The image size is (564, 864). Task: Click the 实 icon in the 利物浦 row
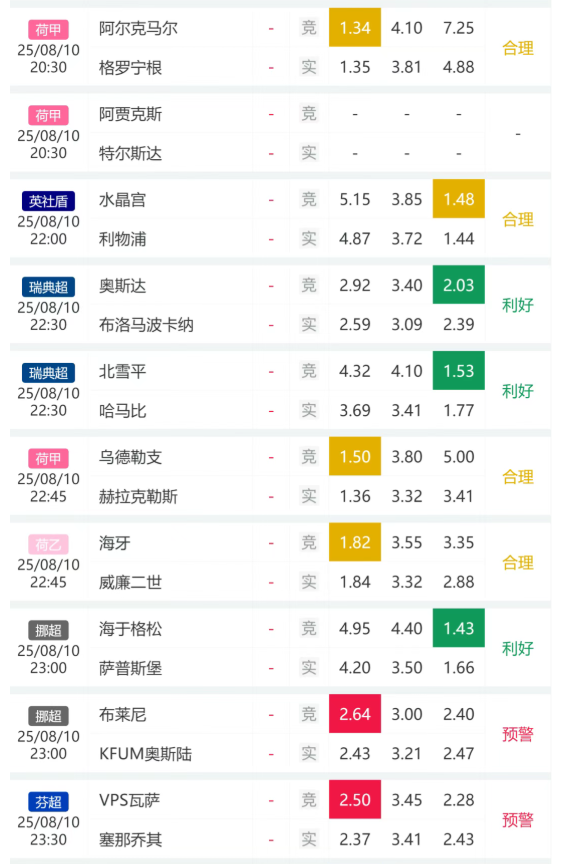[x=309, y=239]
